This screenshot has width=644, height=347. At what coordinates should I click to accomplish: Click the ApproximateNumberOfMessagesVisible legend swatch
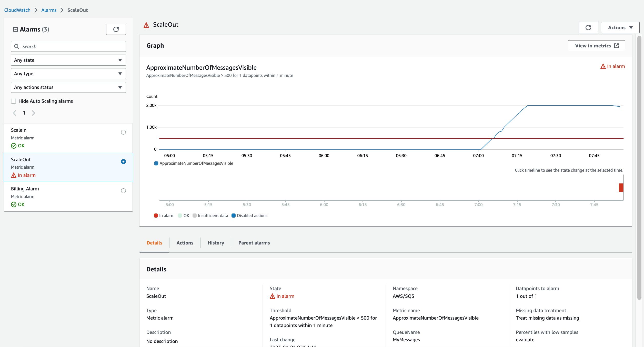pos(156,164)
